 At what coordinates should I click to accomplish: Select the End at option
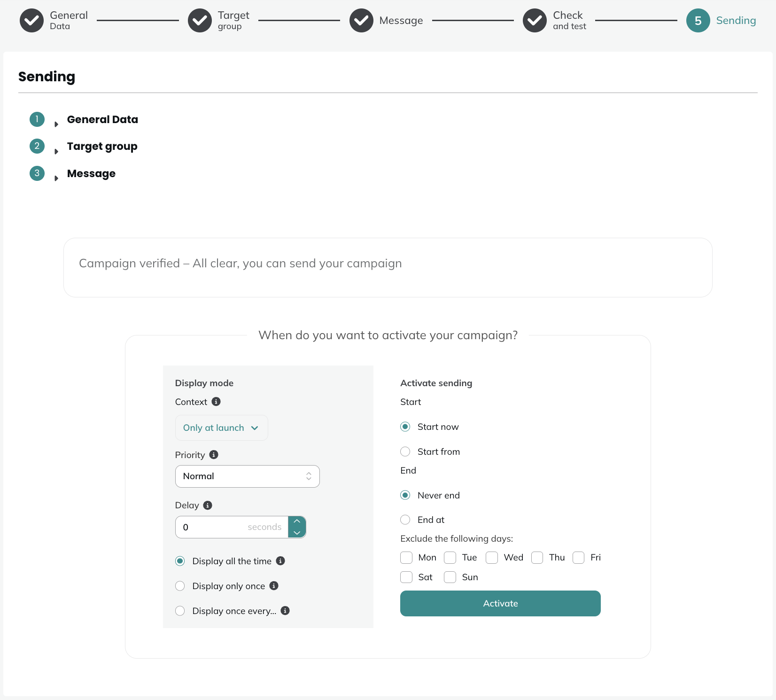click(405, 520)
